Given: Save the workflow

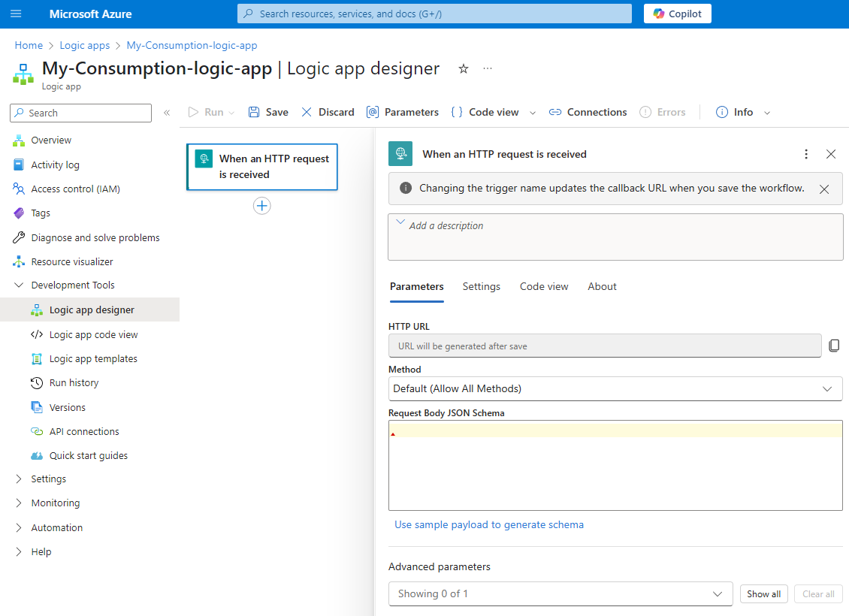Looking at the screenshot, I should (x=268, y=112).
